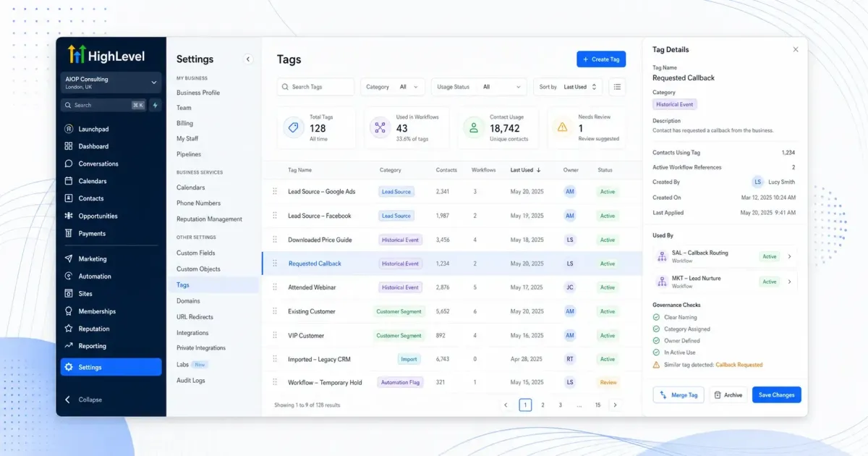Expand MKT – Lead Nurture chevron

pos(789,282)
